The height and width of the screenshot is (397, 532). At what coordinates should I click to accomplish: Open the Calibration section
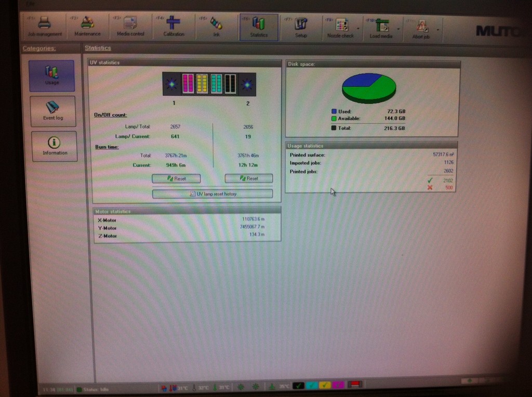click(x=174, y=27)
